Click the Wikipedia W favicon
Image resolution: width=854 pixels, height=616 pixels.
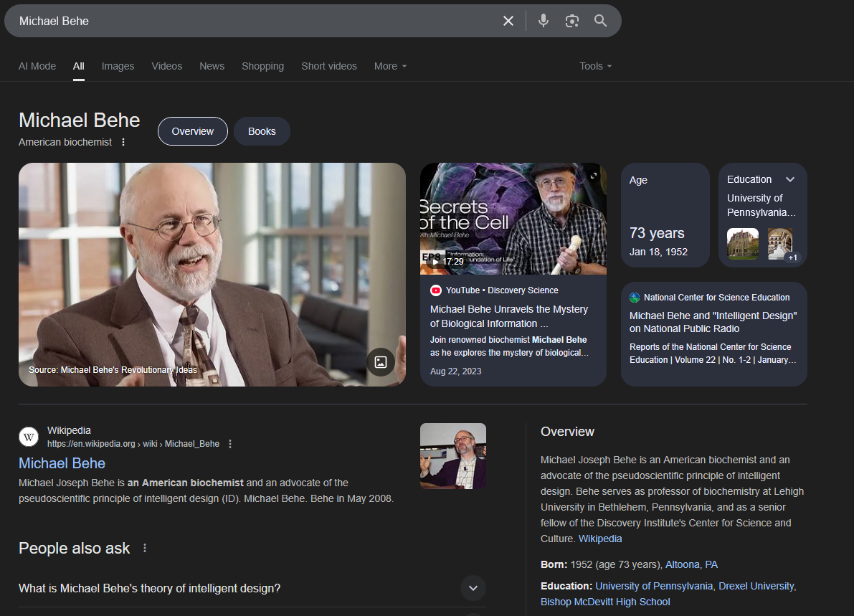29,437
